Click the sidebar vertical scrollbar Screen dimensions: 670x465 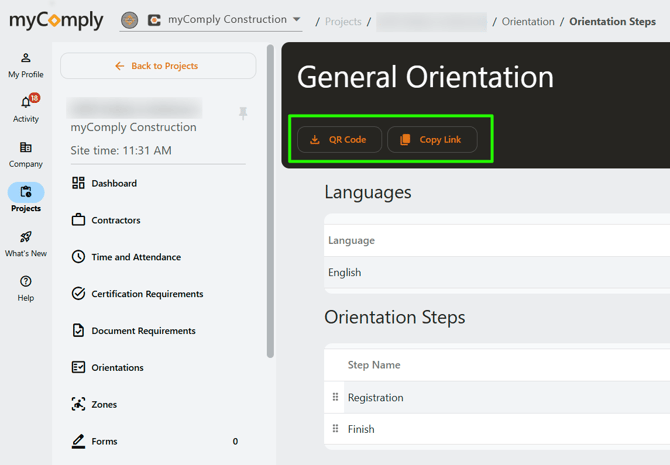270,201
